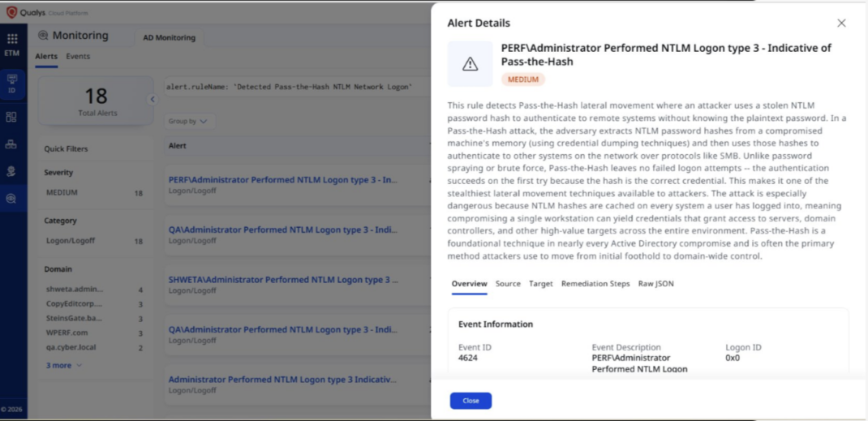Click the 18 Total Alerts card
This screenshot has height=421, width=868.
(x=96, y=101)
